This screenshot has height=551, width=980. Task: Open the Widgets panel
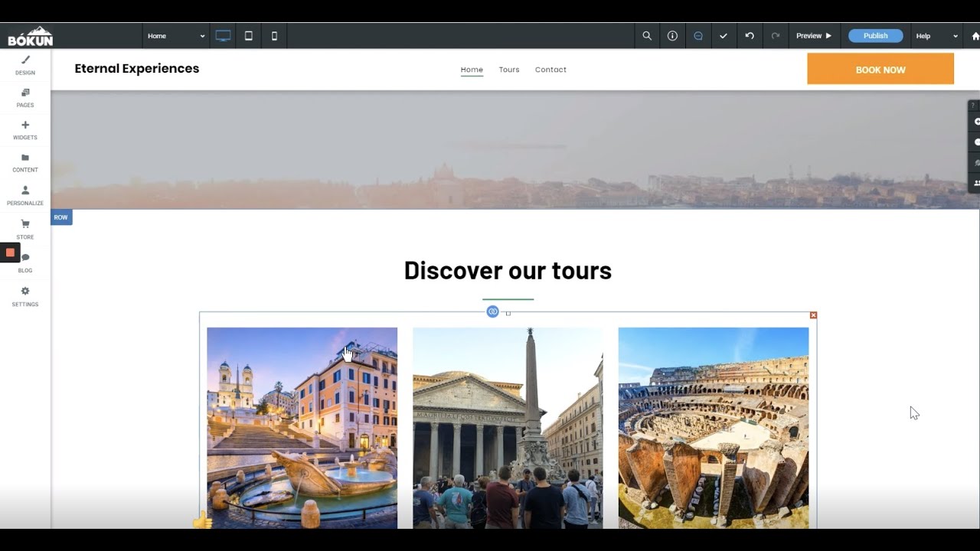point(25,130)
